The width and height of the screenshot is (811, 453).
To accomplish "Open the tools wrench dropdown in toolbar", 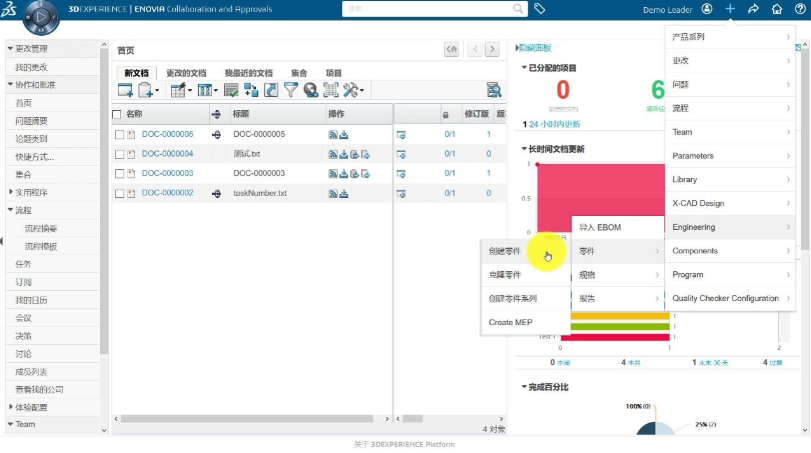I will pos(353,90).
